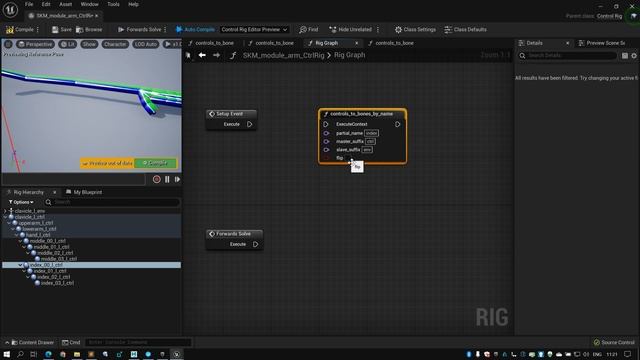
Task: Click SKM_module_arm_CtrlRig breadcrumb
Action: point(283,55)
